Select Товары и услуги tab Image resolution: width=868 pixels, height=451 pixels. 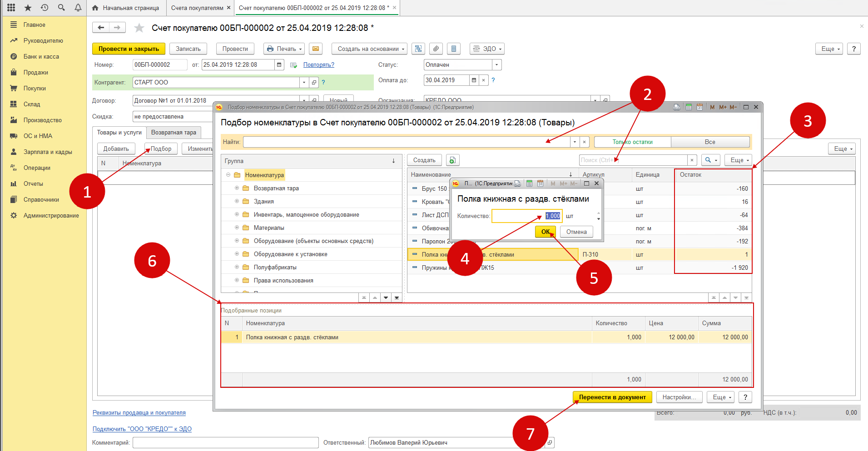tap(119, 133)
